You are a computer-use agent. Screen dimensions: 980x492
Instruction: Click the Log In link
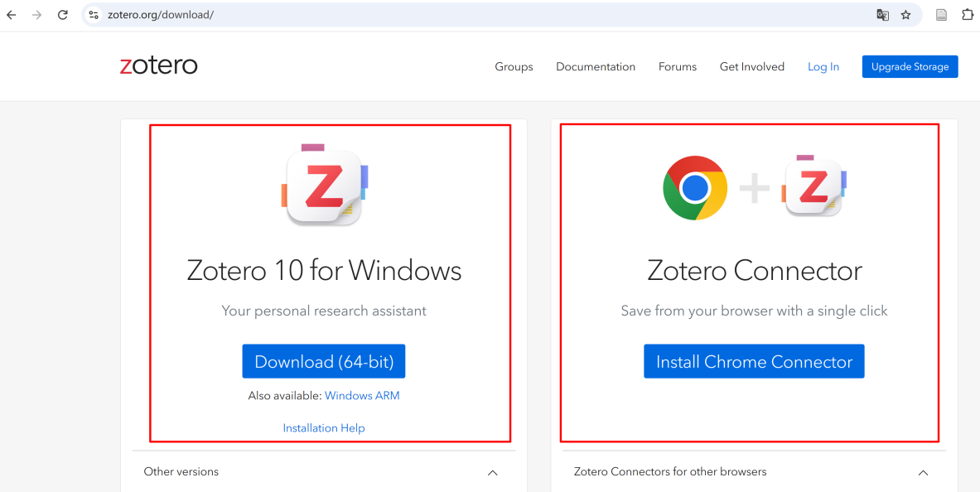[x=823, y=67]
